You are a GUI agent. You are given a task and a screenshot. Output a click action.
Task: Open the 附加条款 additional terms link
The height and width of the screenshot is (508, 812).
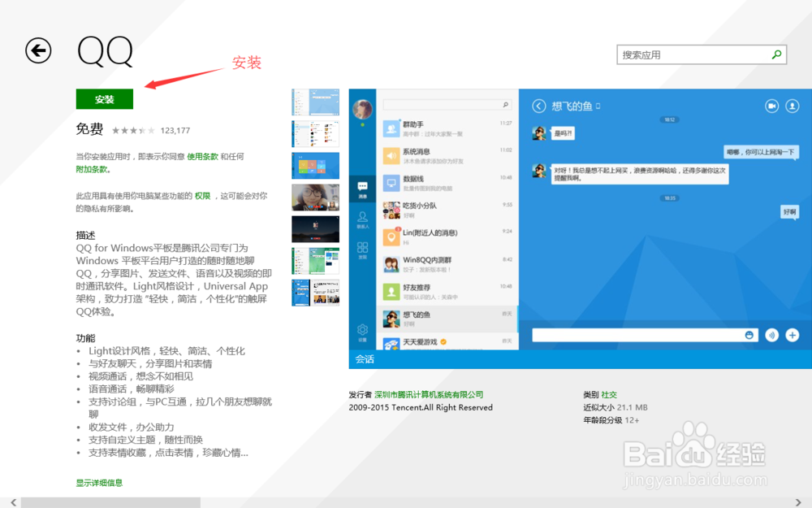[x=92, y=169]
